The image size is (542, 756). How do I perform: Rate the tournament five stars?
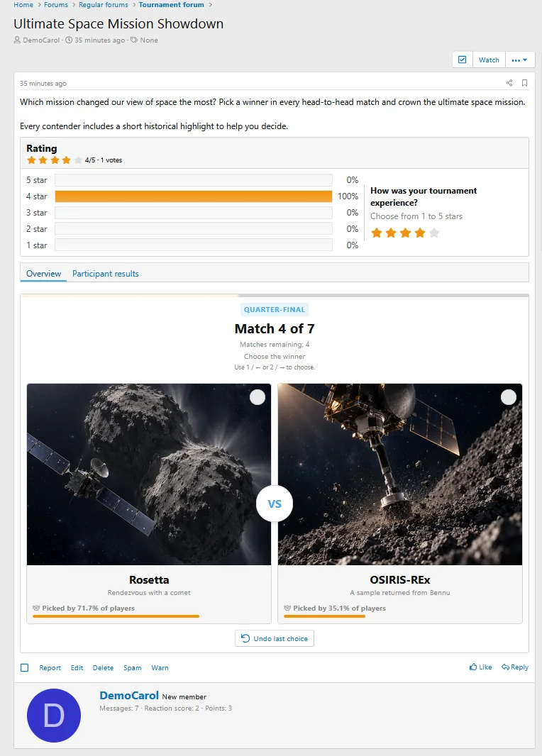coord(434,233)
